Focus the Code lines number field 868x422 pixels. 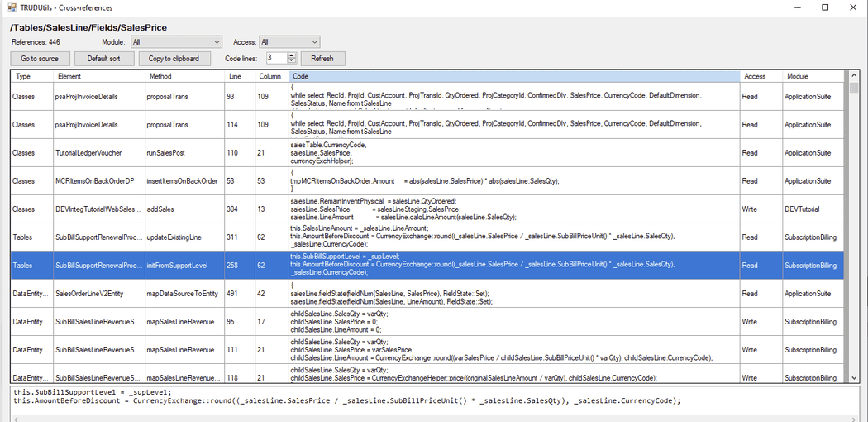[x=276, y=58]
